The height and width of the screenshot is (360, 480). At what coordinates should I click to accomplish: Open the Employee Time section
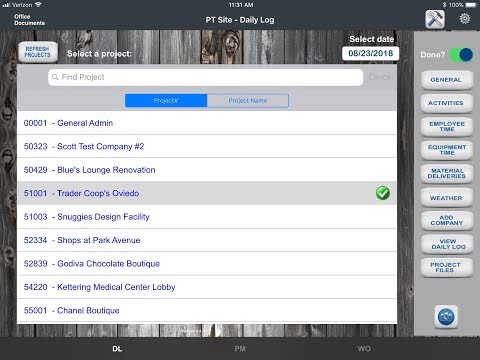446,127
